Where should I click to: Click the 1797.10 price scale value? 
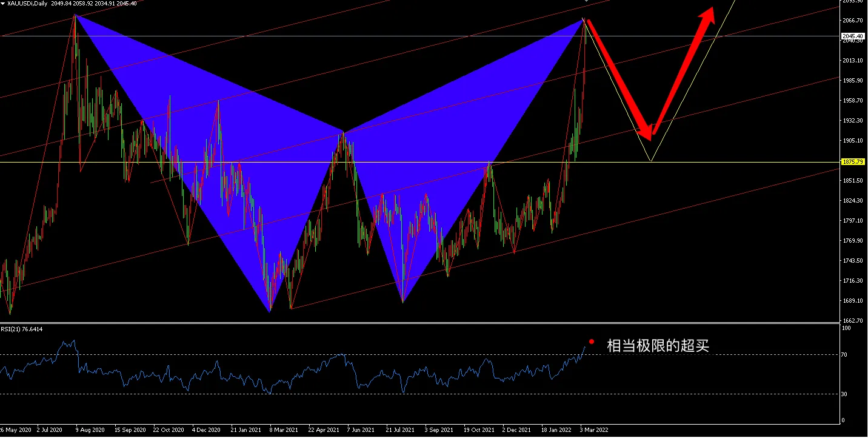(x=852, y=221)
